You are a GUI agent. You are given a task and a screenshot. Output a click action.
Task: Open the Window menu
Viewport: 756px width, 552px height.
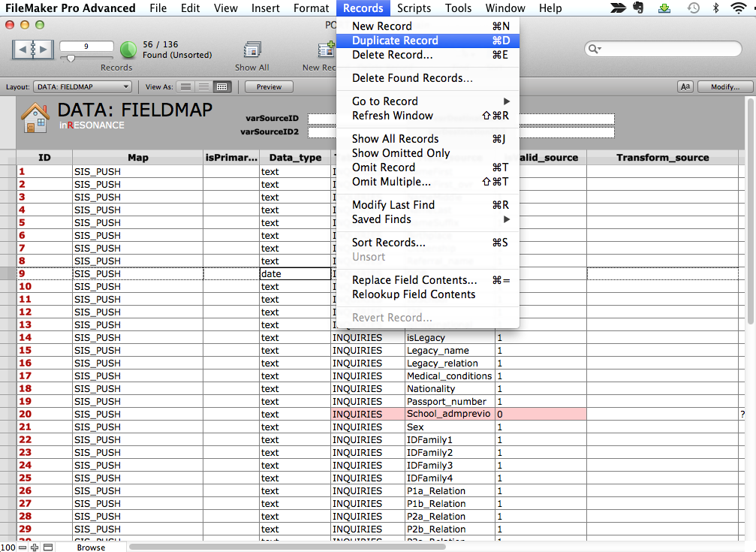click(x=505, y=8)
